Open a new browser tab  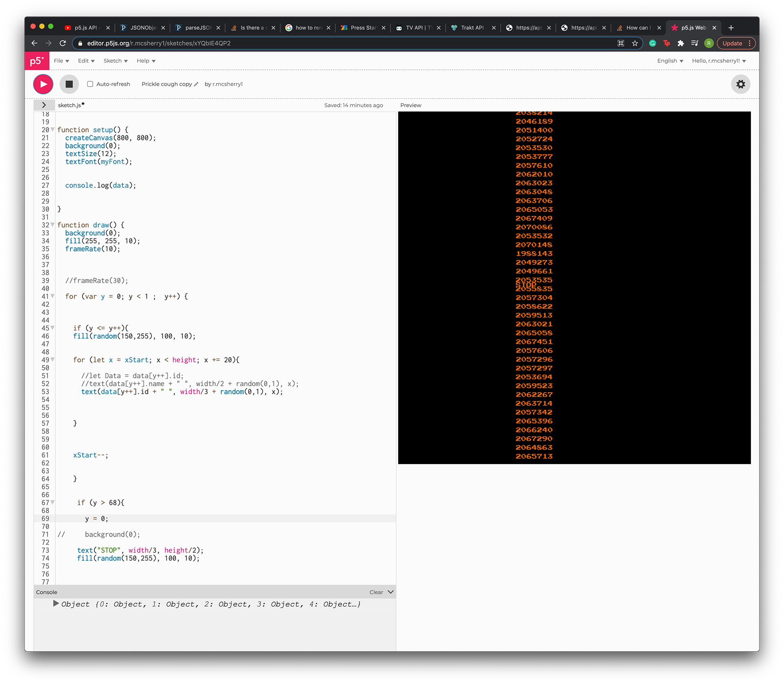(731, 28)
